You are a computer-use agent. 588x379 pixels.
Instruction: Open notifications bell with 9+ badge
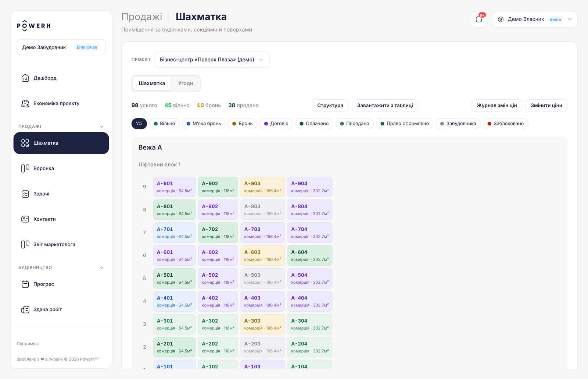479,19
